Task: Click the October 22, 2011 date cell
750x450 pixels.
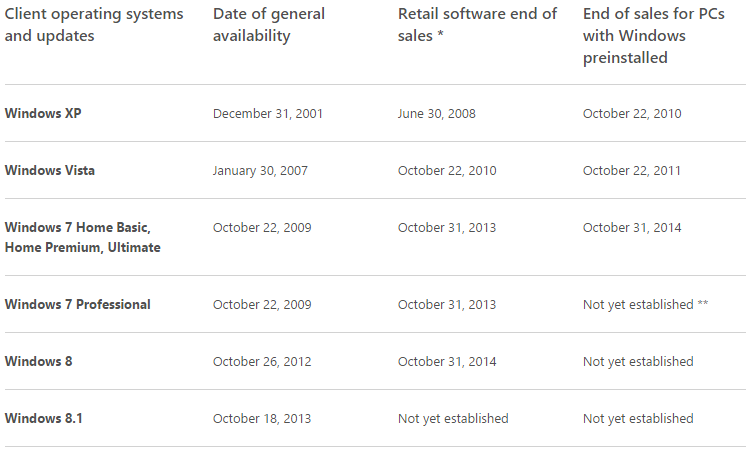Action: coord(632,171)
